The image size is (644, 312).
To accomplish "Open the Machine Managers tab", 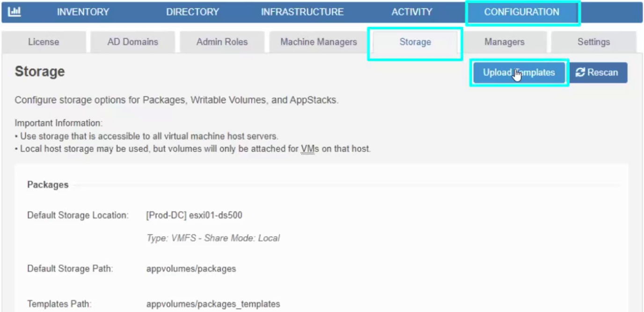I will [x=319, y=42].
